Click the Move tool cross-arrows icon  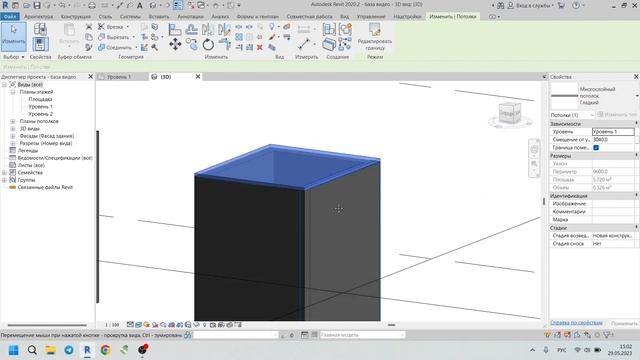point(175,44)
